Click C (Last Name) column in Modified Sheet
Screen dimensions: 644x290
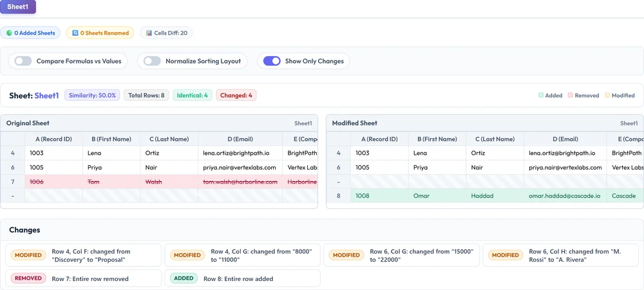coord(495,139)
